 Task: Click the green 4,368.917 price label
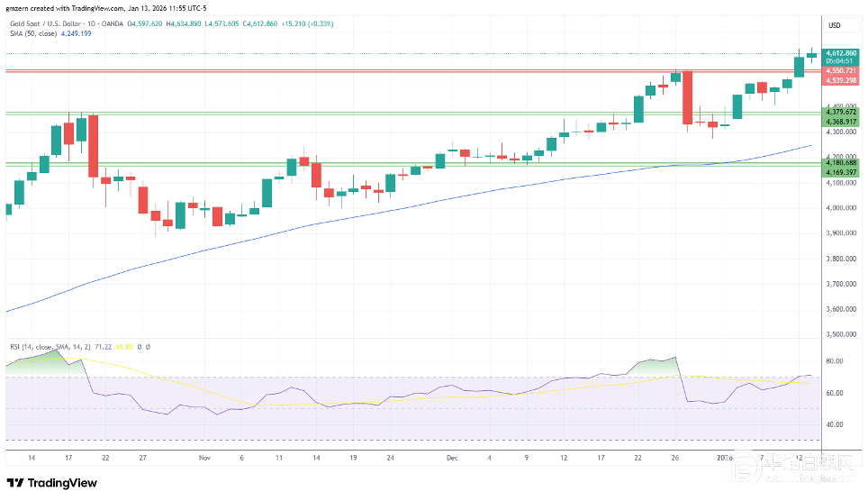point(840,122)
